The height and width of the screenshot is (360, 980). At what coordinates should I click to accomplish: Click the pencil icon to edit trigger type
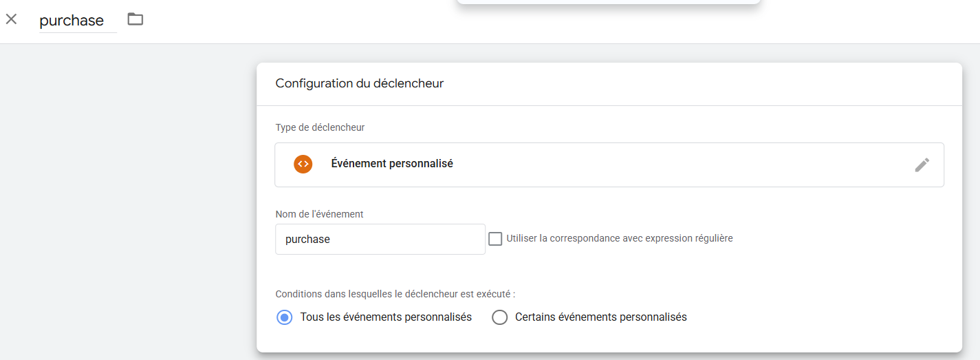(x=922, y=165)
